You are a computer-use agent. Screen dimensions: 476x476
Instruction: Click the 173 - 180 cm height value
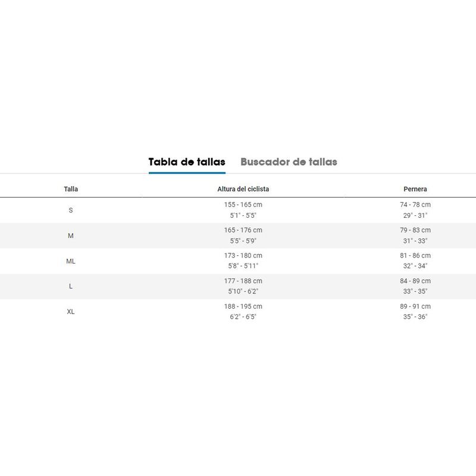click(x=243, y=255)
